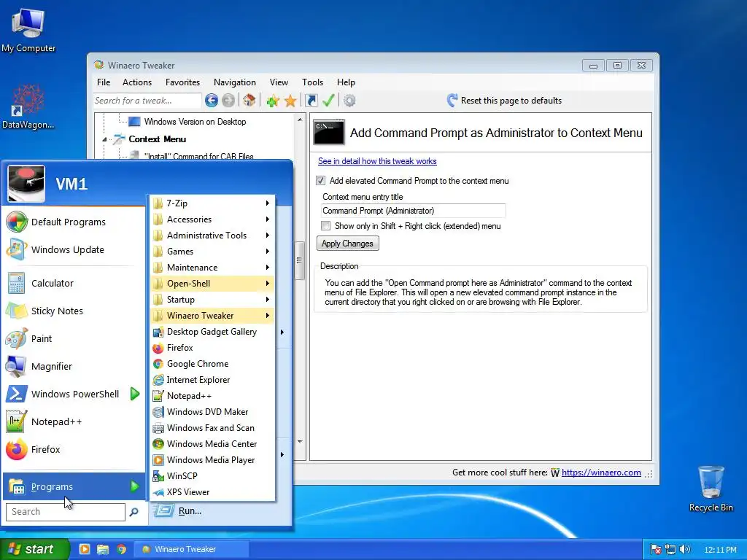Image resolution: width=747 pixels, height=560 pixels.
Task: Expand the Open-Shell folder submenu
Action: coord(212,284)
